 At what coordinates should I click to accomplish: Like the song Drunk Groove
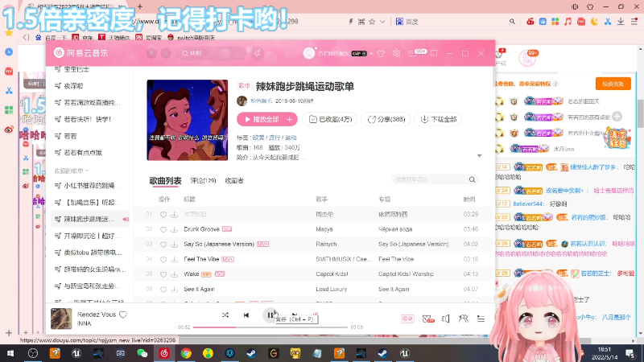[163, 229]
